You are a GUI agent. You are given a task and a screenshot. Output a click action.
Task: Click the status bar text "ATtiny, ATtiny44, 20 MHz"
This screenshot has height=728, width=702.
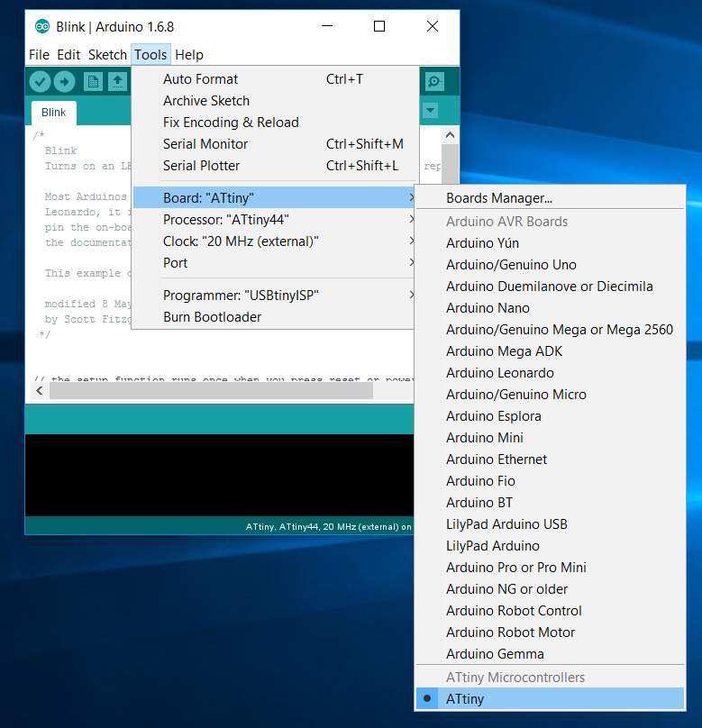coord(329,526)
